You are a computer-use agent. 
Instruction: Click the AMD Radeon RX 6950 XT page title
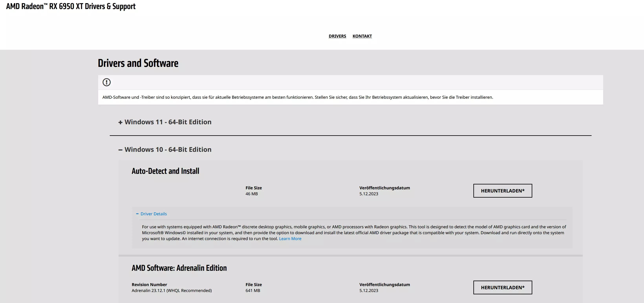click(71, 6)
